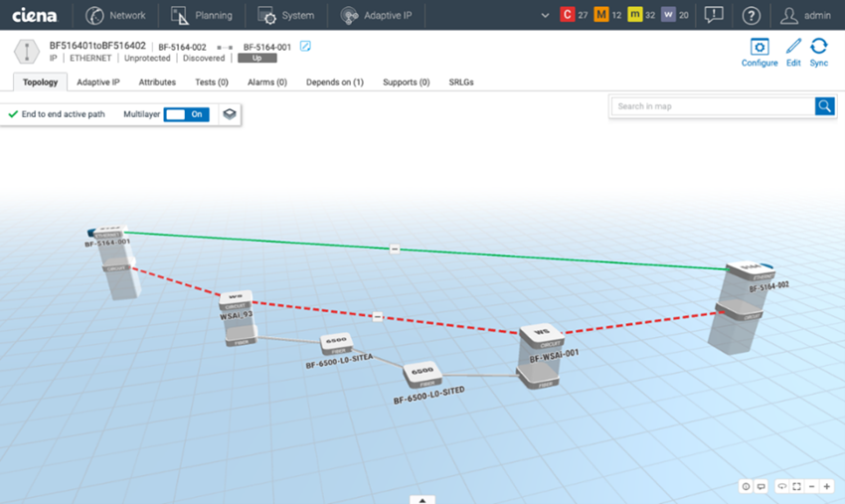Open the Network menu
The height and width of the screenshot is (504, 845).
(x=115, y=15)
